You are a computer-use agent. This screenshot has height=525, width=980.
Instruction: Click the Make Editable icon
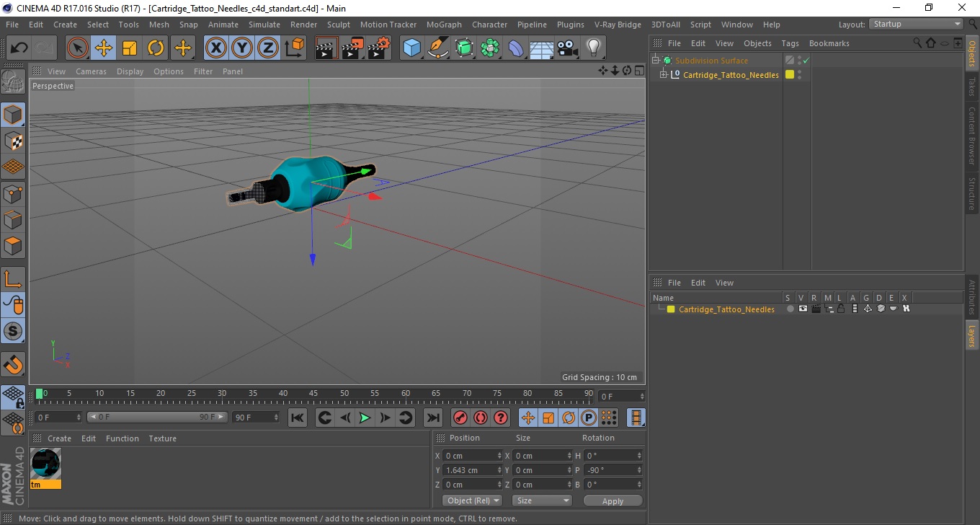[x=13, y=81]
